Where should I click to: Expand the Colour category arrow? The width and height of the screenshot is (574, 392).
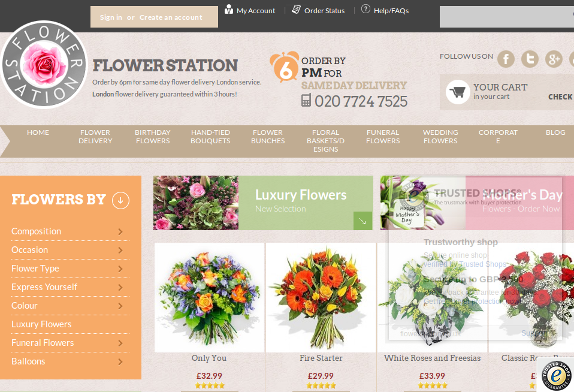(120, 306)
